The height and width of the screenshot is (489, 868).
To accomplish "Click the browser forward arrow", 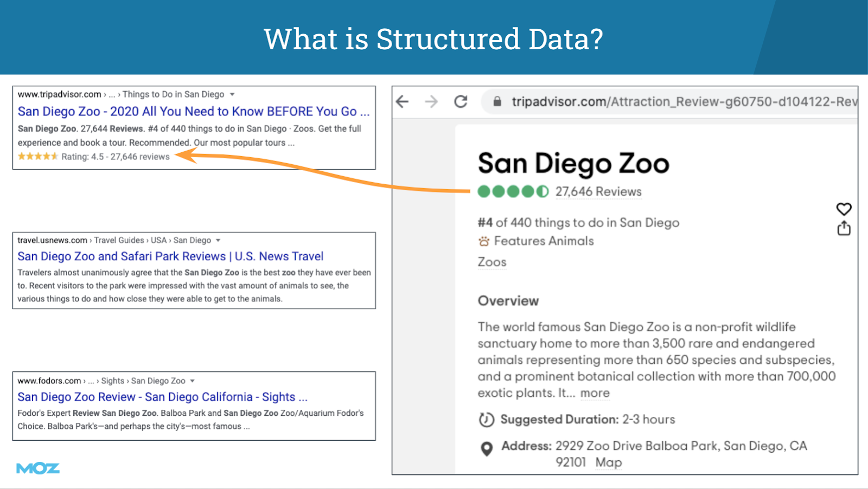I will pyautogui.click(x=431, y=101).
